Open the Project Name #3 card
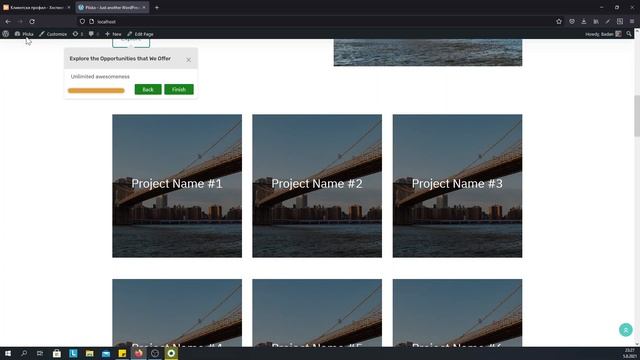 point(457,186)
